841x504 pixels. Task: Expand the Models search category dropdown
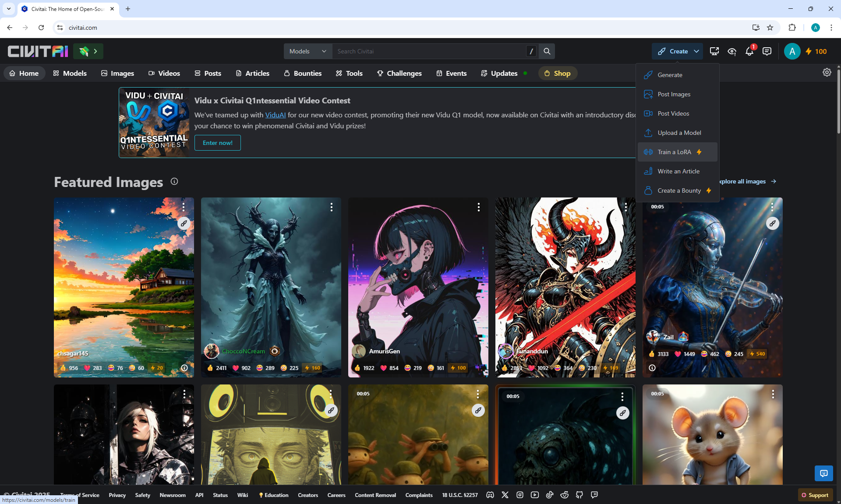(x=307, y=51)
